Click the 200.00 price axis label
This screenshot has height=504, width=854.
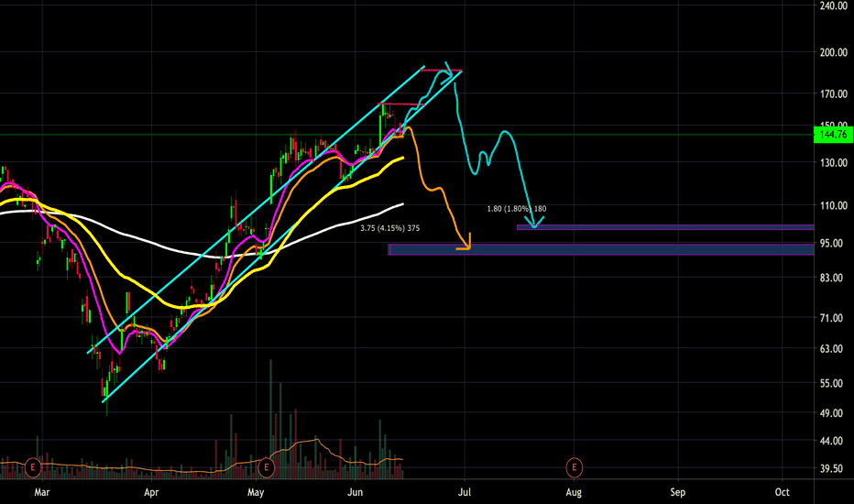pos(833,52)
